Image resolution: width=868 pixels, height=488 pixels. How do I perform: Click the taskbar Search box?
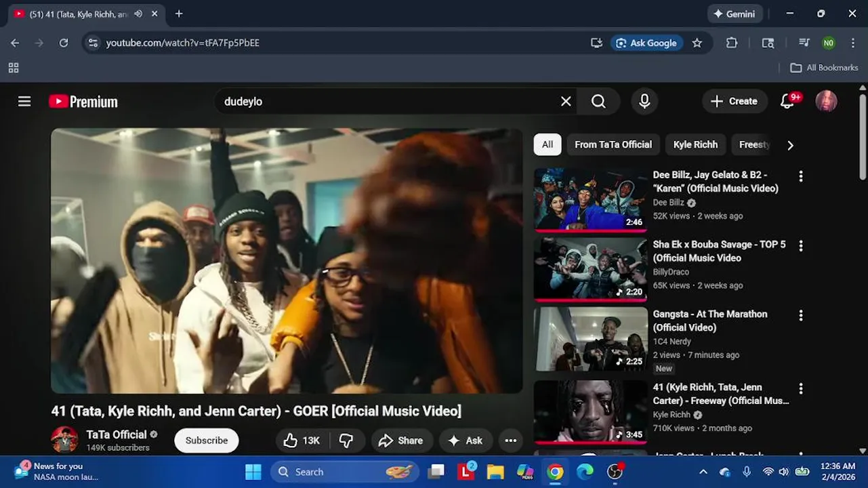pyautogui.click(x=346, y=472)
